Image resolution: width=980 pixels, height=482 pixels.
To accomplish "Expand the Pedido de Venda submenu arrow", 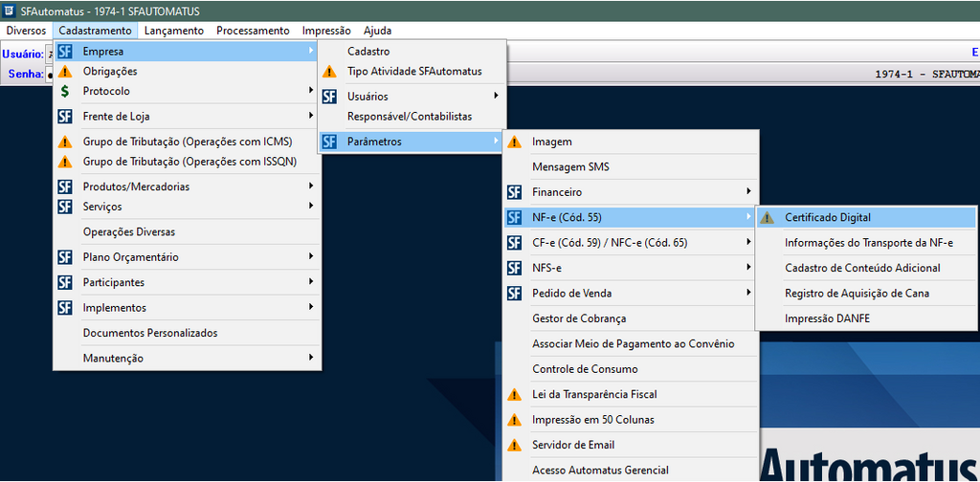I will [x=747, y=294].
